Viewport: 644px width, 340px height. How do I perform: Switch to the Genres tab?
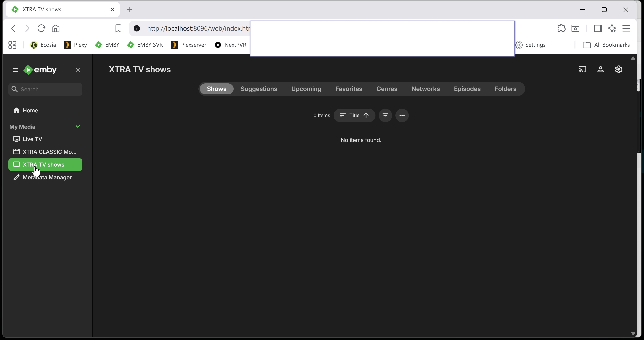[x=387, y=89]
